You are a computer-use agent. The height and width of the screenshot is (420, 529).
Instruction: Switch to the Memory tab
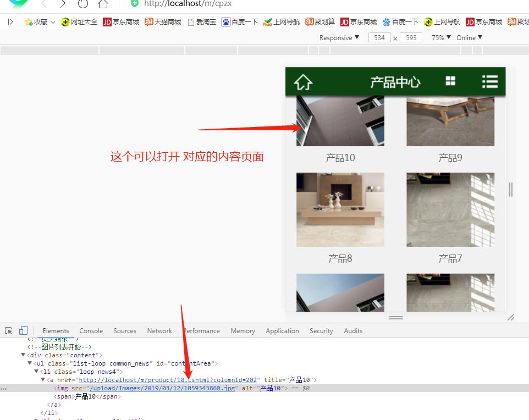(243, 331)
